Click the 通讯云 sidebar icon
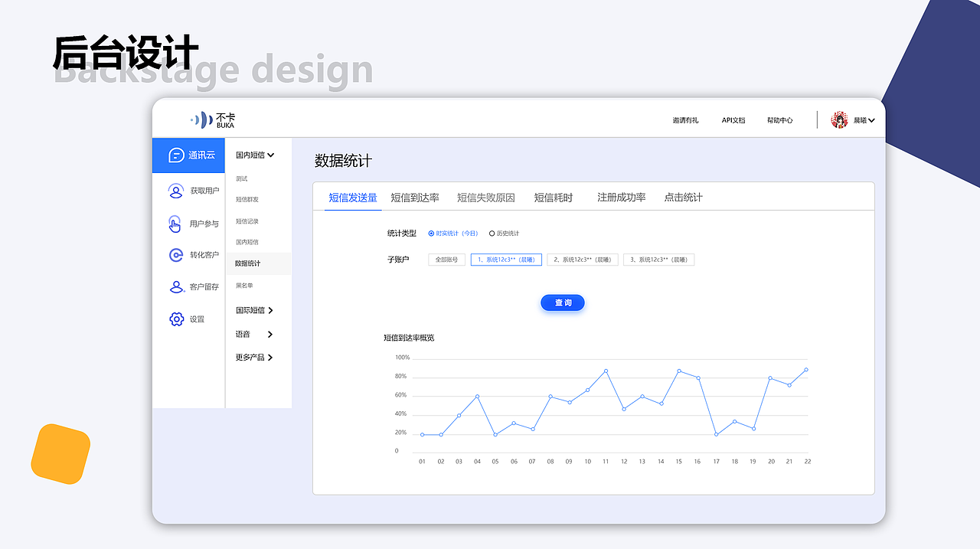Screen dimensions: 980x549 point(176,155)
